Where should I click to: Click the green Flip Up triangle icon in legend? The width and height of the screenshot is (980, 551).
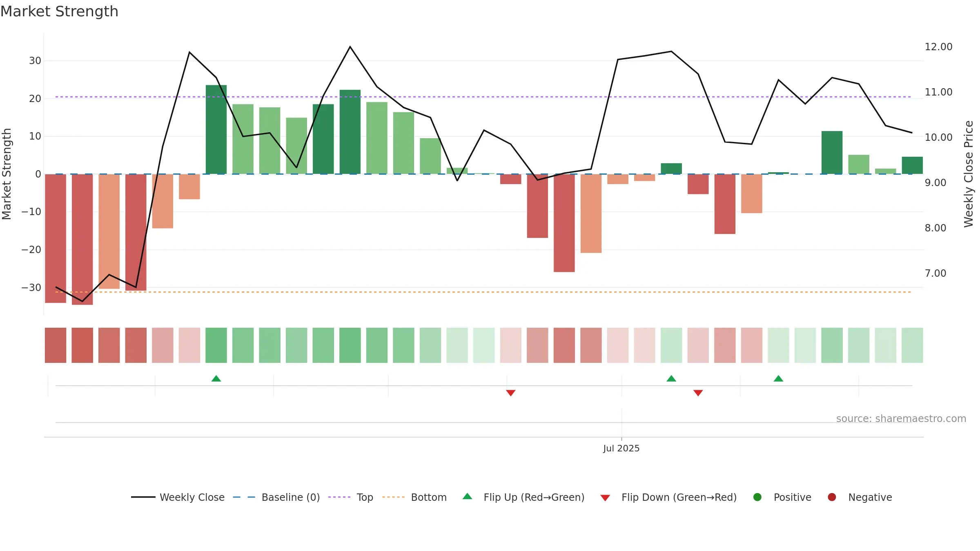pyautogui.click(x=468, y=496)
